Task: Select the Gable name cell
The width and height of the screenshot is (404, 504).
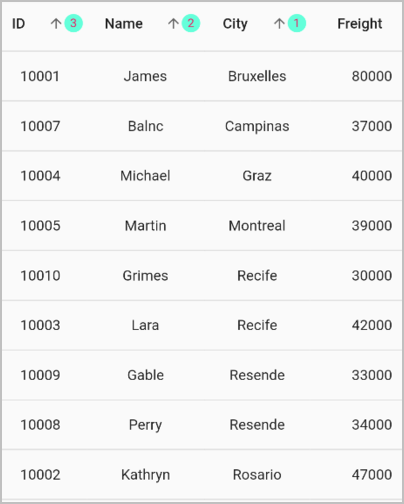Action: 146,375
